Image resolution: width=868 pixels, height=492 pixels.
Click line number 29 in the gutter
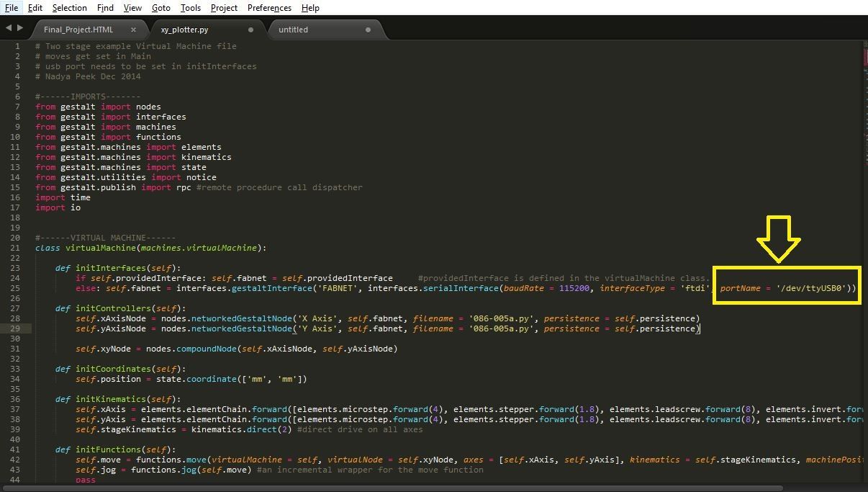[16, 328]
